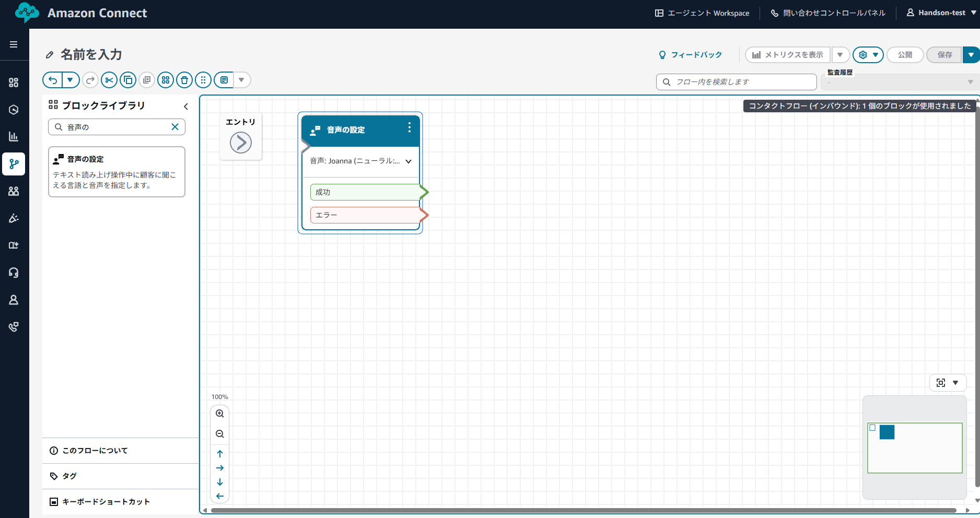The width and height of the screenshot is (980, 518).
Task: Open the phone channels sidebar icon
Action: tap(14, 327)
